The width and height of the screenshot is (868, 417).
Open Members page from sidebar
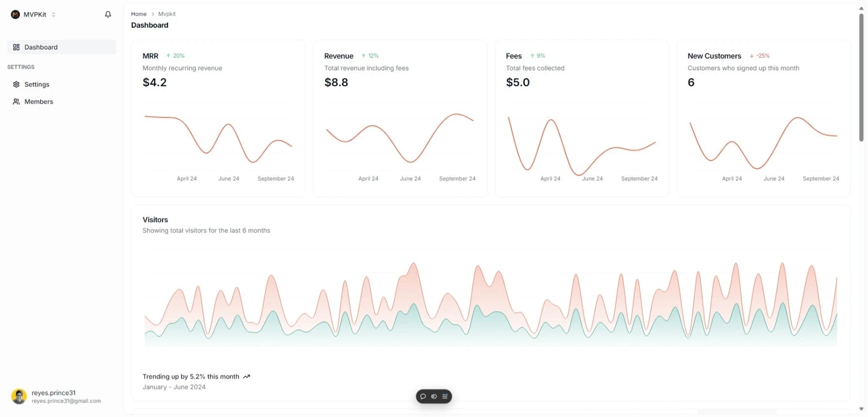click(39, 102)
